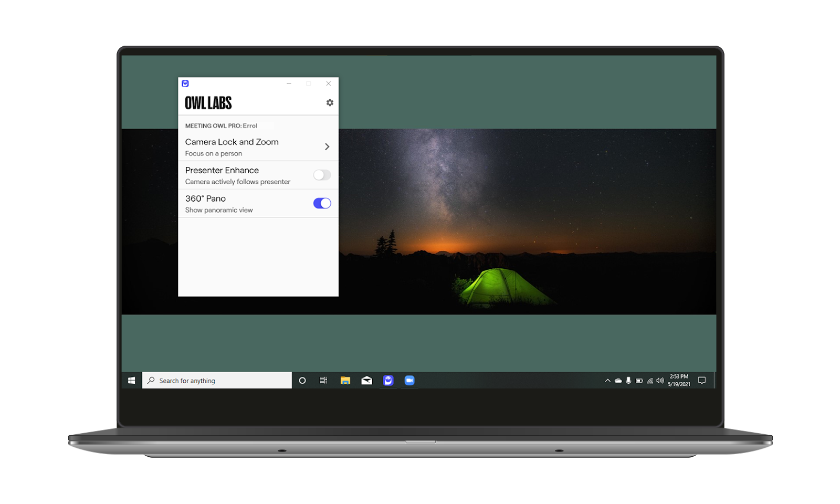Screen dimensions: 840x504
Task: Click the 'Search for anything' taskbar box
Action: pos(217,381)
